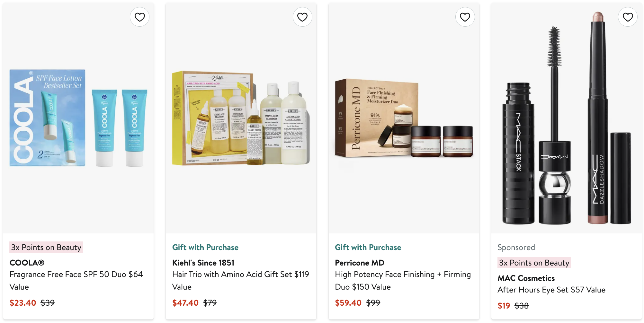Screen dimensions: 644x323
Task: Click the COOLA® brand name
Action: (27, 263)
